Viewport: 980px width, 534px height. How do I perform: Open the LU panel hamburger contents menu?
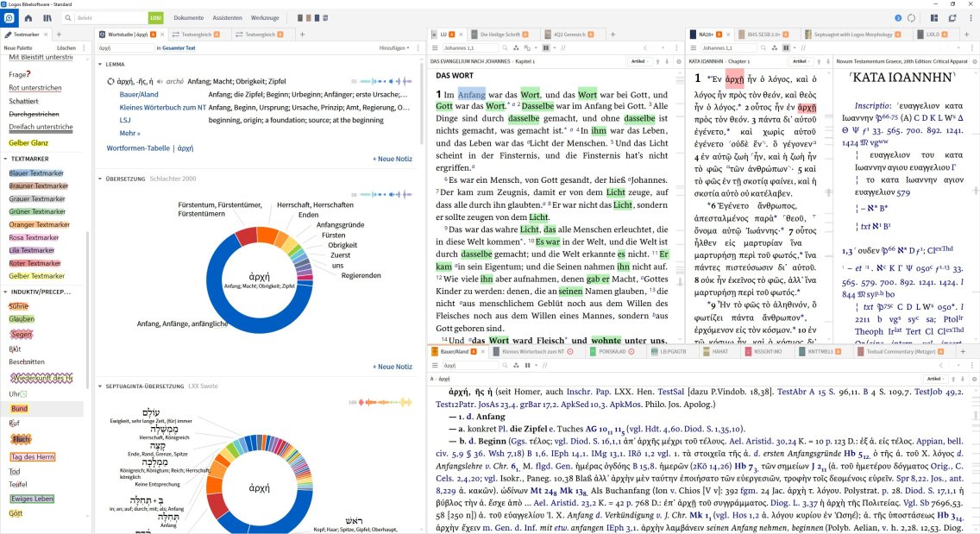click(435, 48)
